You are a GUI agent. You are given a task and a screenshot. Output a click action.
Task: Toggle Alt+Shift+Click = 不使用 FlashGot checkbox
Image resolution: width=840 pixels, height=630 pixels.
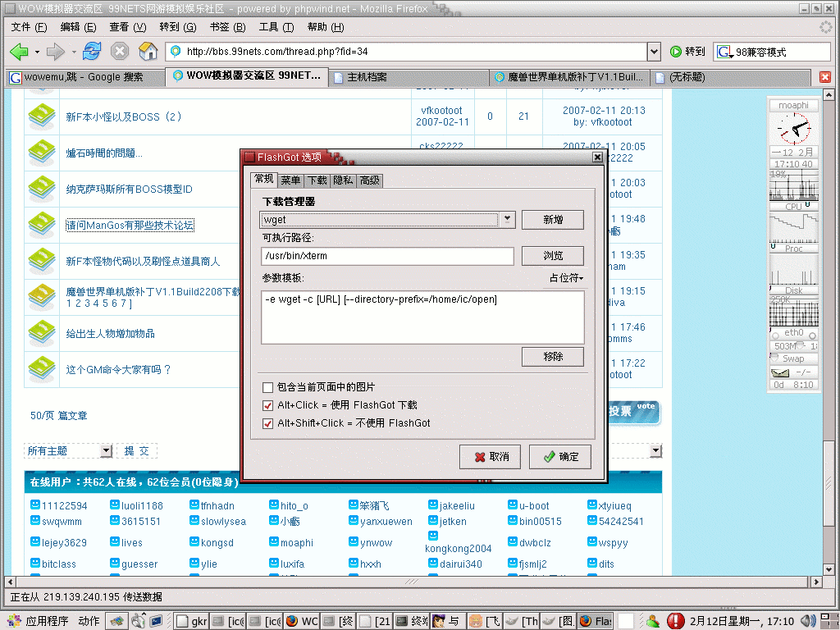(x=268, y=424)
